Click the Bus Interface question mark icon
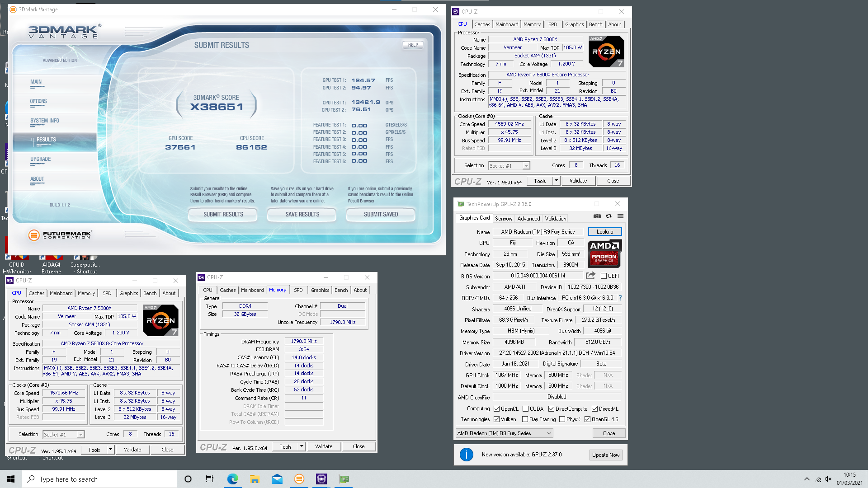Screen dimensions: 868x488 pos(620,298)
